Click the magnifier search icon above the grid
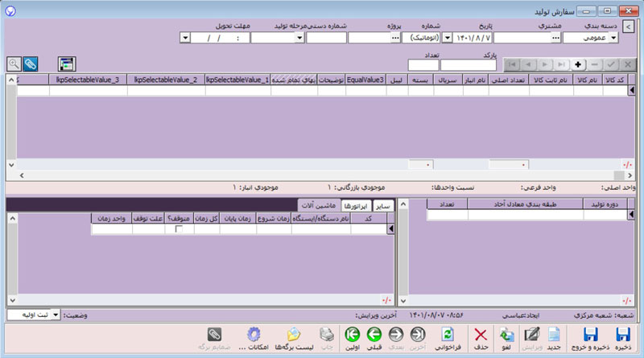This screenshot has width=644, height=358. point(14,64)
